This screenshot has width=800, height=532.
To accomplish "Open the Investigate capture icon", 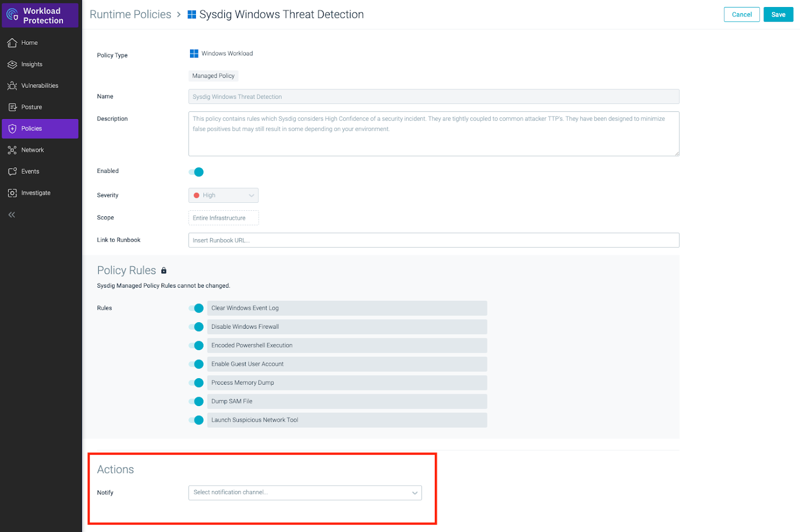I will 12,193.
